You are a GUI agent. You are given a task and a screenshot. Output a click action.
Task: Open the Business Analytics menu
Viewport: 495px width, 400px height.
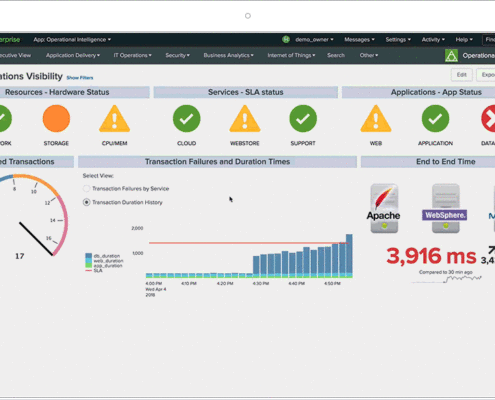tap(228, 55)
